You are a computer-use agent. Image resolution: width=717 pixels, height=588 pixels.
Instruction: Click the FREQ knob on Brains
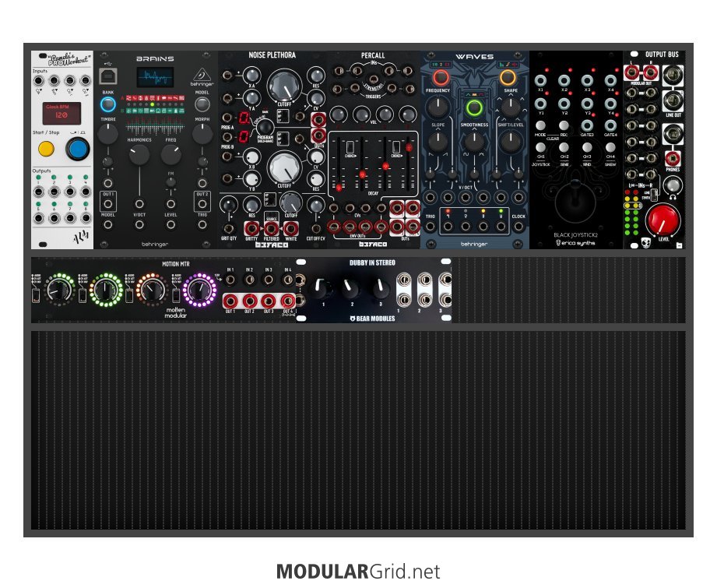pos(170,155)
